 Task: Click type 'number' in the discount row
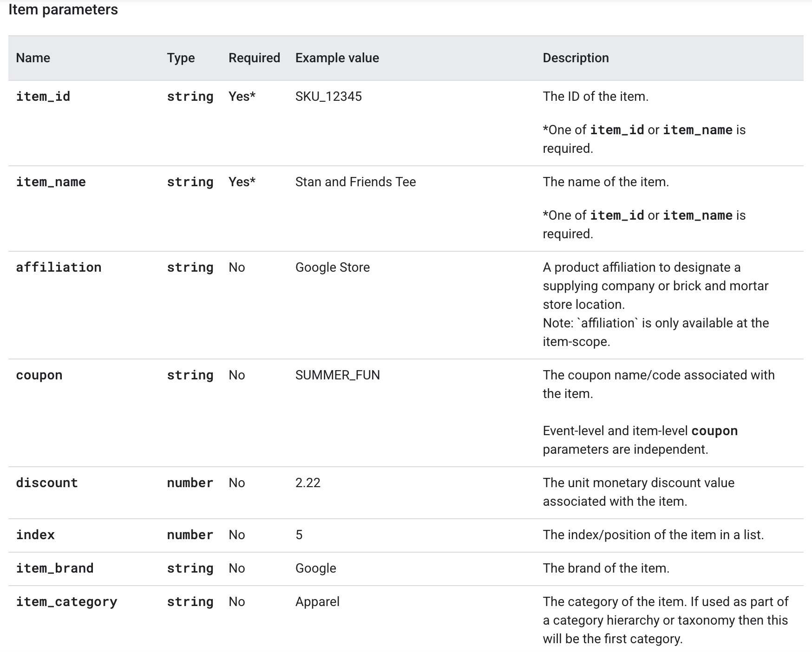(190, 482)
